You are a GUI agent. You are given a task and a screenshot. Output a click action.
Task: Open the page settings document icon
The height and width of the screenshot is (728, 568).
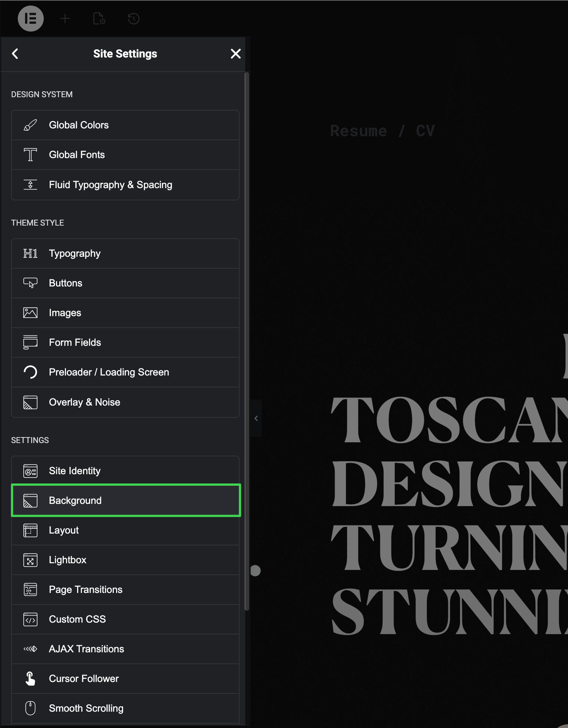(x=99, y=19)
